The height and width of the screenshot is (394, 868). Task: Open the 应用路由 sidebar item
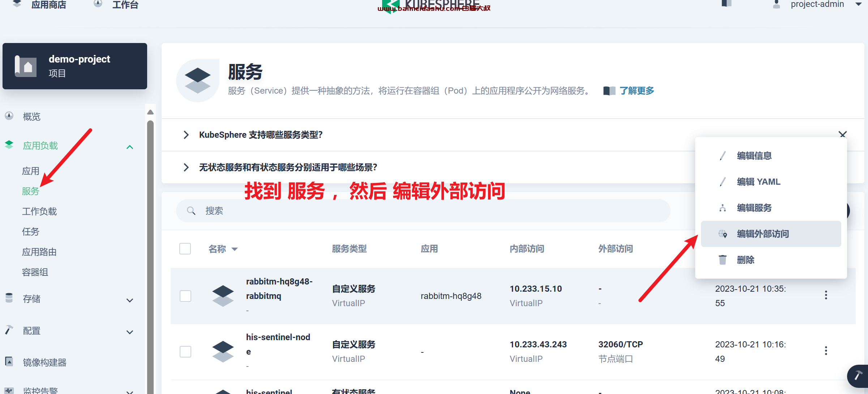point(39,252)
